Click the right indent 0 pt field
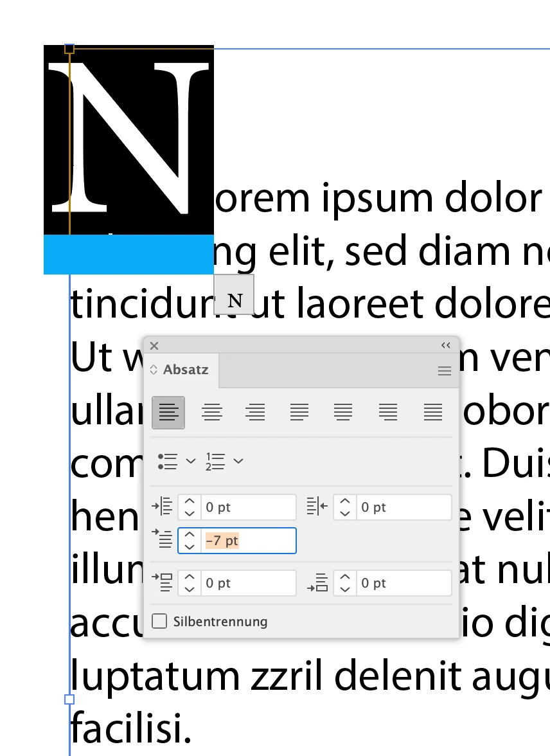The width and height of the screenshot is (550, 756). click(x=404, y=507)
